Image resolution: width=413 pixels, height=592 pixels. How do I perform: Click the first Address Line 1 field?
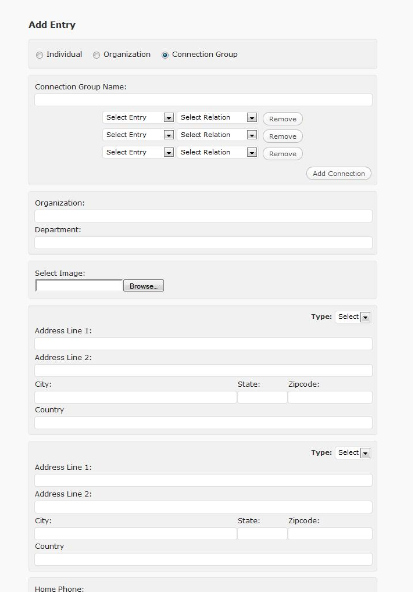click(x=203, y=344)
